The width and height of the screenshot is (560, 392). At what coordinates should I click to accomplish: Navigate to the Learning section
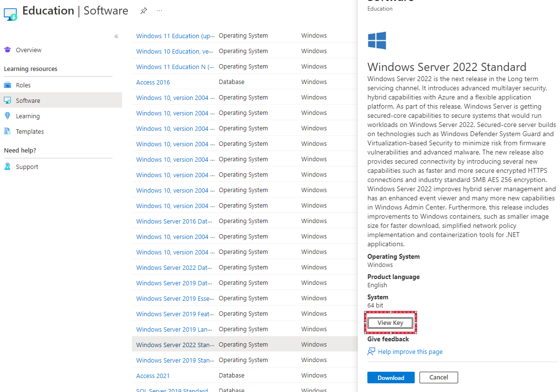click(28, 116)
